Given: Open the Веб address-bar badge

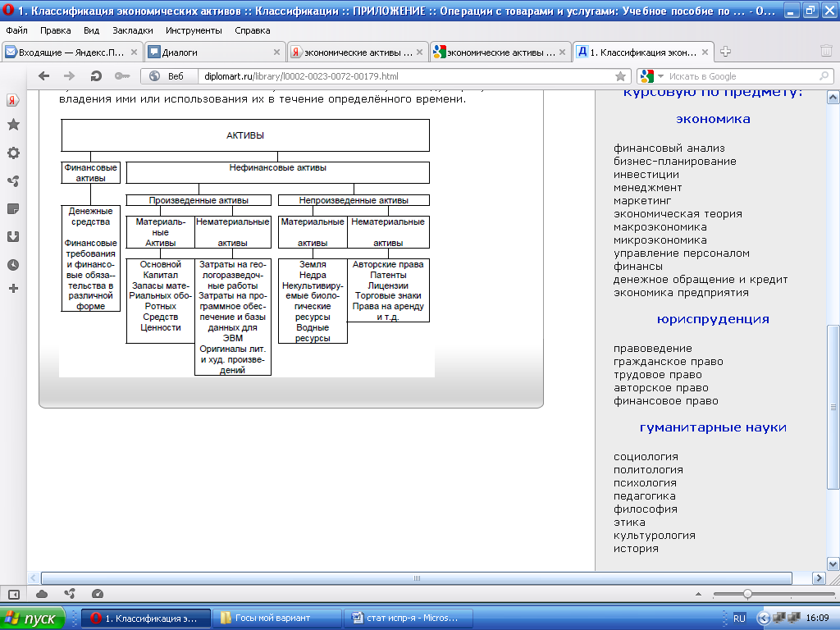Looking at the screenshot, I should coord(169,76).
